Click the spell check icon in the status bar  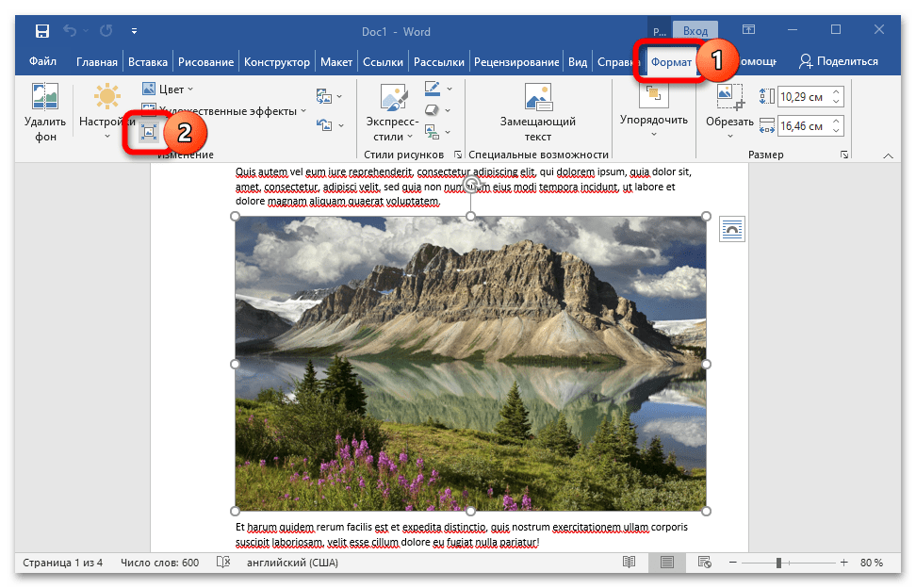coord(223,563)
